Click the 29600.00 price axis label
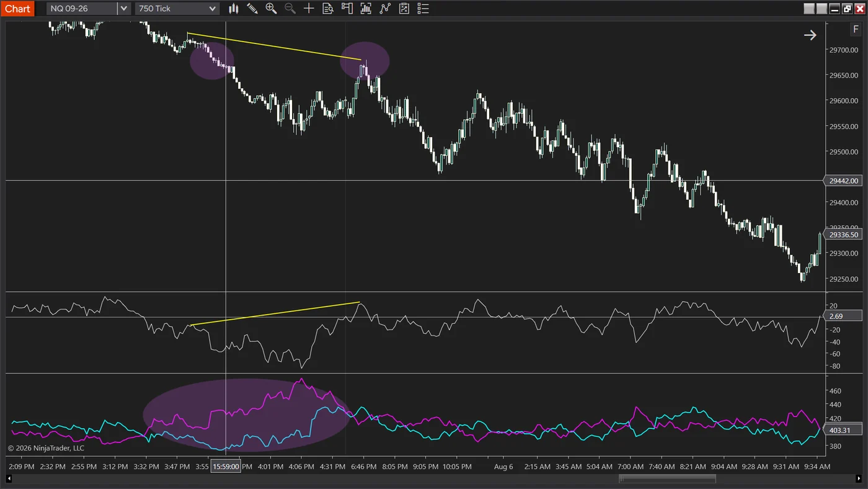The image size is (868, 489). click(844, 101)
